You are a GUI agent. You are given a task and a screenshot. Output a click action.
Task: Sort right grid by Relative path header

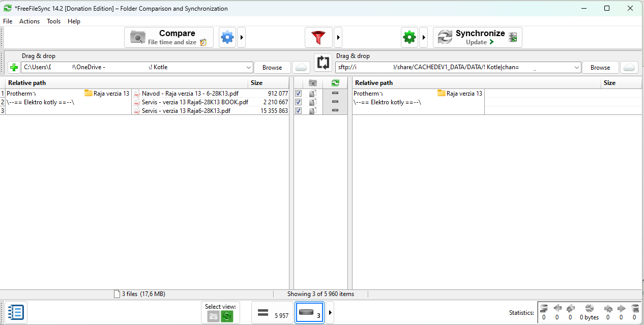476,83
